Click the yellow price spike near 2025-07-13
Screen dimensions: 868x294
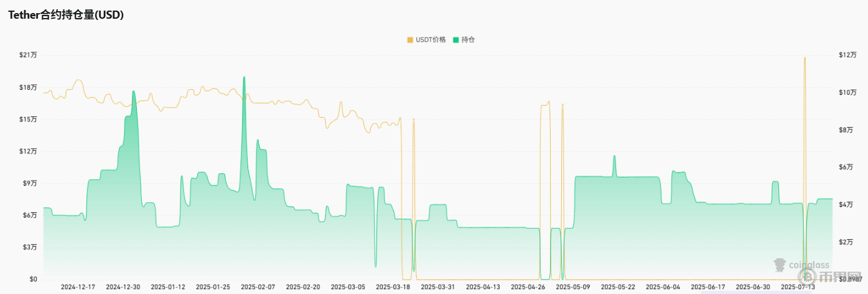tap(805, 58)
